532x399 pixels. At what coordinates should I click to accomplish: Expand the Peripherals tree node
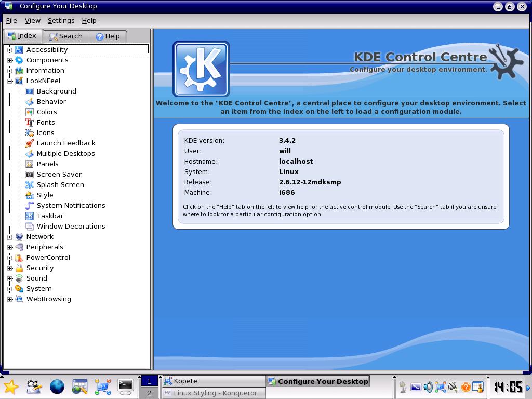[x=9, y=248]
